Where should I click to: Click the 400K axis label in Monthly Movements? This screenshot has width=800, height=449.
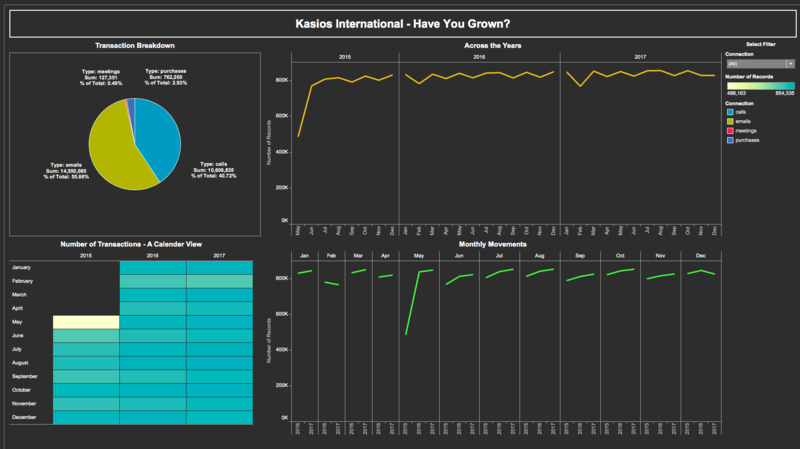point(282,350)
